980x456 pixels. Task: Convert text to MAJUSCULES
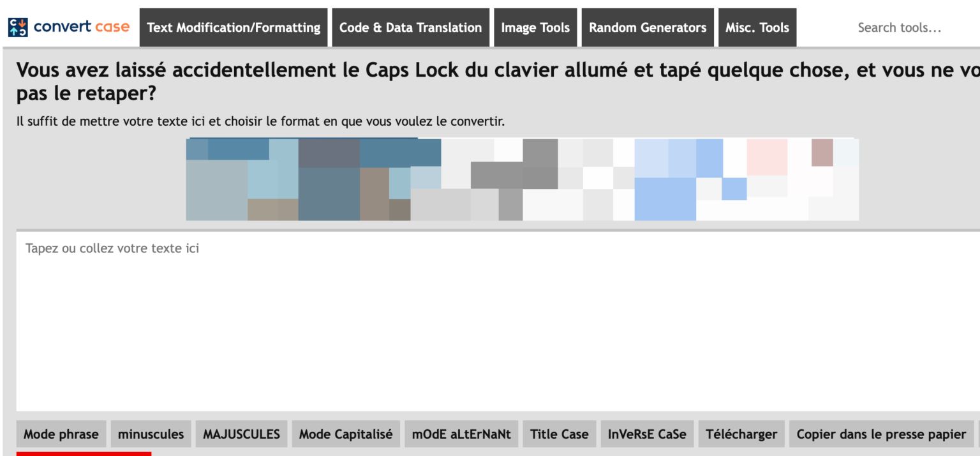click(x=241, y=434)
